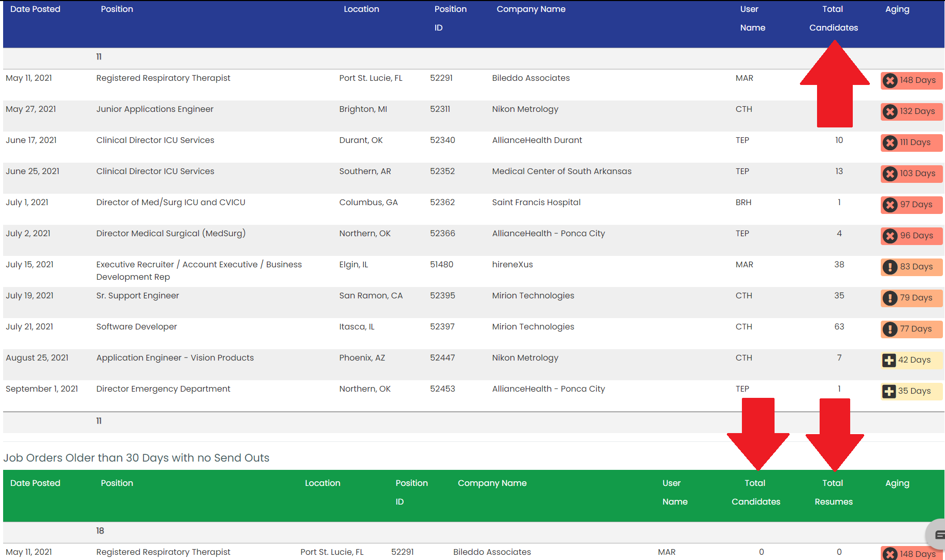Click the blue table's Position ID header
The image size is (945, 560).
click(x=451, y=18)
